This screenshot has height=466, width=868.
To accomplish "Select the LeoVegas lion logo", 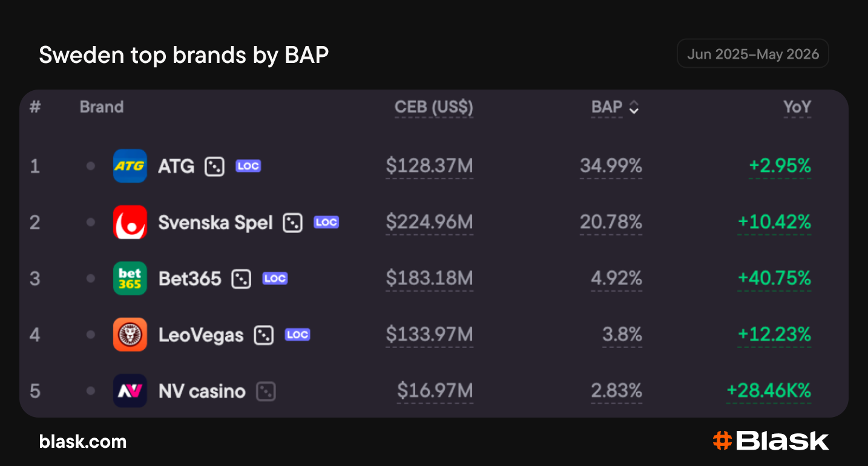I will click(x=130, y=335).
